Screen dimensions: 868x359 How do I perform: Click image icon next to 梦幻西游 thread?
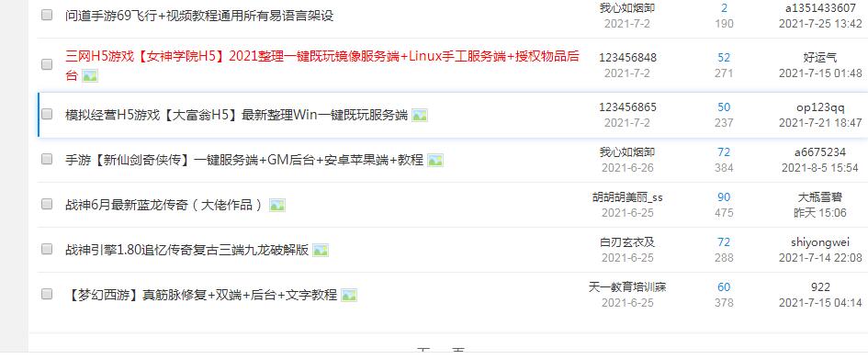(349, 296)
